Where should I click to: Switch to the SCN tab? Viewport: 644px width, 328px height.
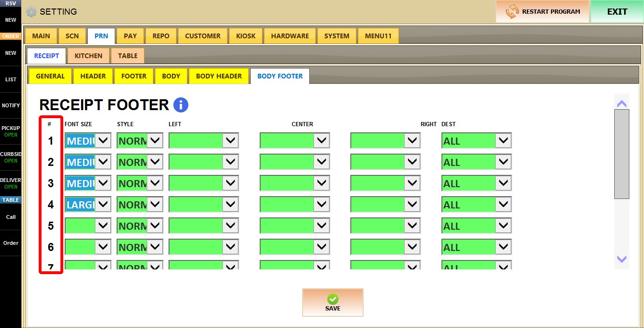(x=72, y=36)
